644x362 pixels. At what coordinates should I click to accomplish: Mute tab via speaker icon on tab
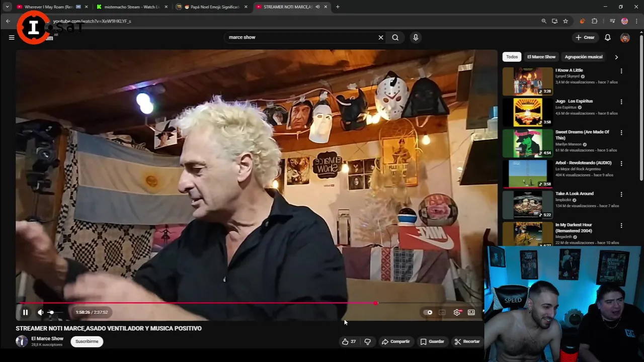click(317, 7)
